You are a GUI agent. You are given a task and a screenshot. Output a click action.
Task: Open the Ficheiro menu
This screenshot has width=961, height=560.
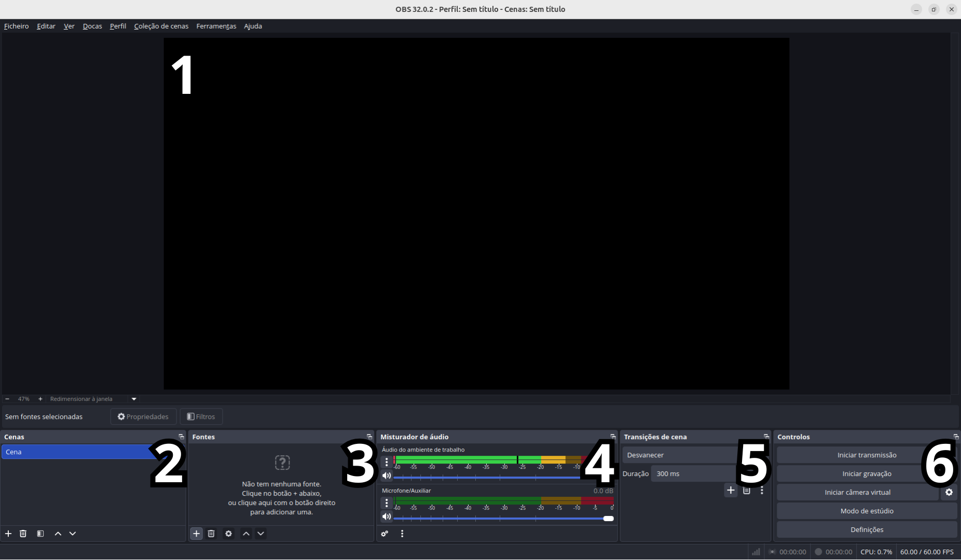click(17, 26)
